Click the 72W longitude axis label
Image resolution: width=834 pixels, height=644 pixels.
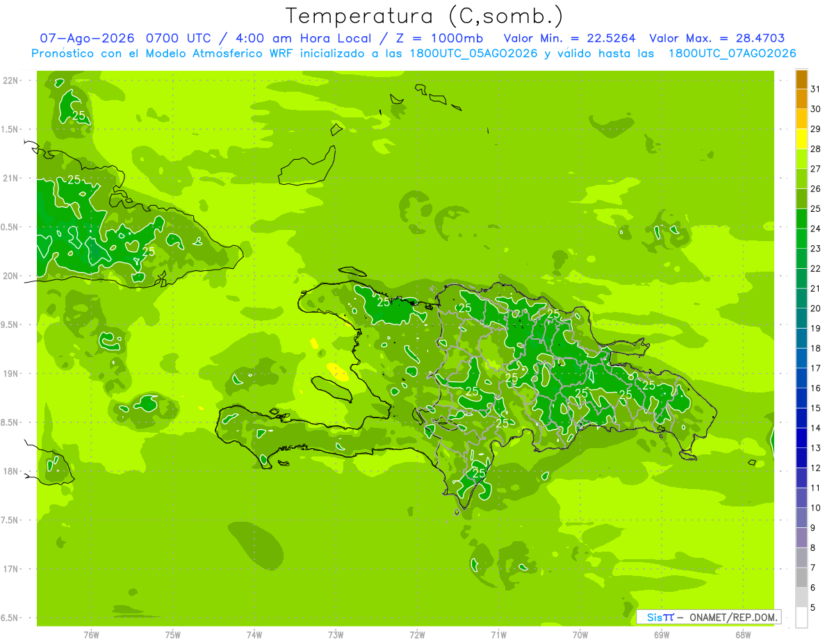coord(417,635)
